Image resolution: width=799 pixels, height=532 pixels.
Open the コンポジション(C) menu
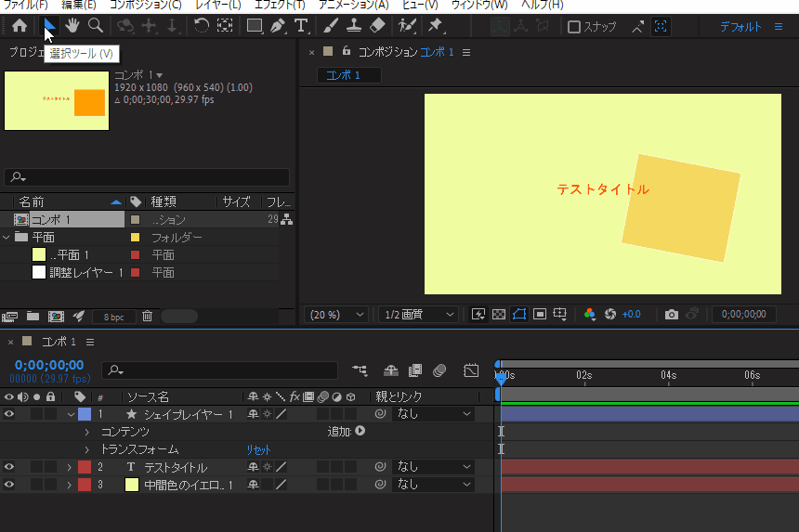point(146,5)
